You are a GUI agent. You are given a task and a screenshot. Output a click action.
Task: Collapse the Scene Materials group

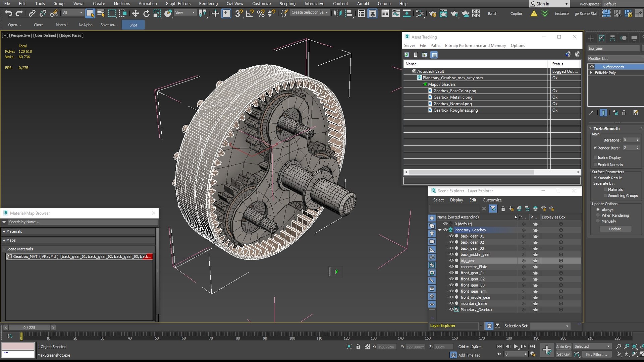click(4, 249)
